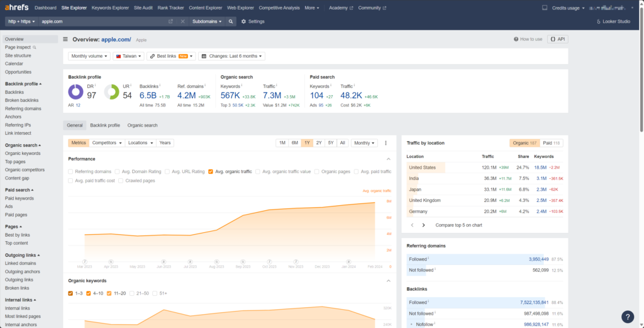Image resolution: width=644 pixels, height=328 pixels.
Task: Uncheck Avg. organic traffic checkbox
Action: (x=211, y=171)
